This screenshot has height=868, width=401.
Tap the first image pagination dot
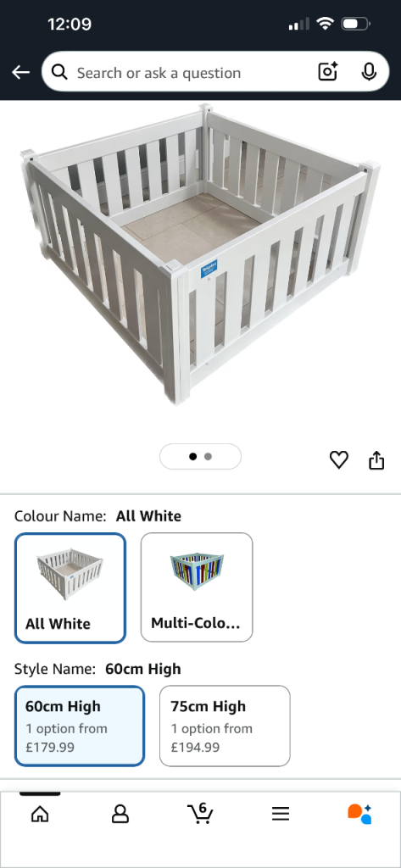192,457
